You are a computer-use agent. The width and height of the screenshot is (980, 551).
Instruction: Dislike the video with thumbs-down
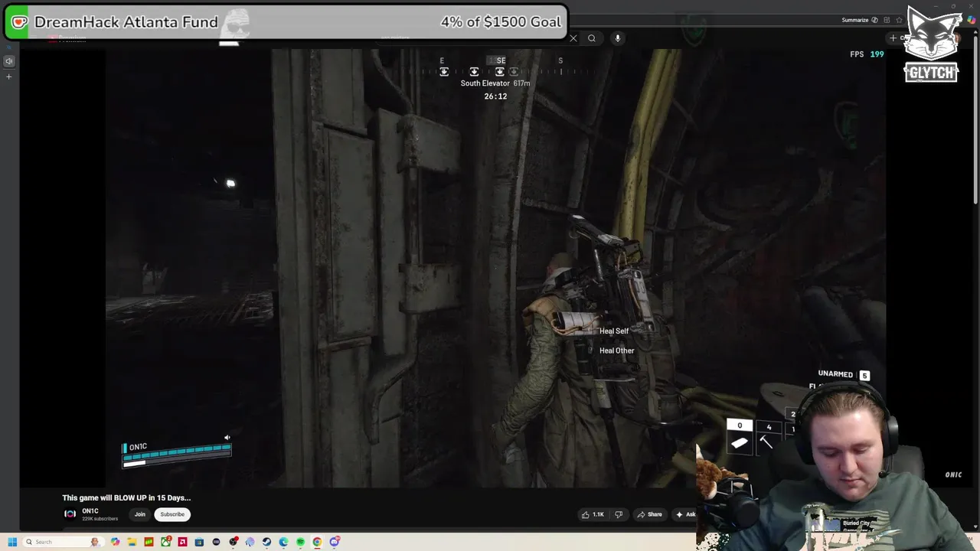tap(619, 514)
